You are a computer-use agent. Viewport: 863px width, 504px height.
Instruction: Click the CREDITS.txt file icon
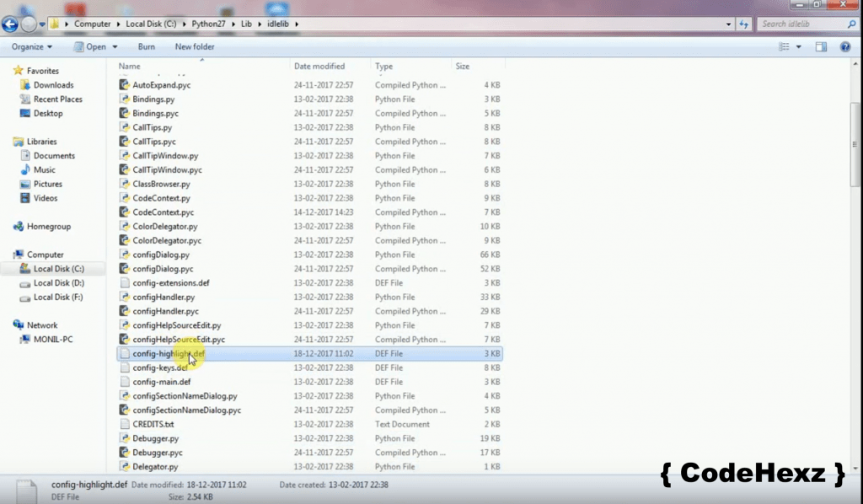pos(125,424)
